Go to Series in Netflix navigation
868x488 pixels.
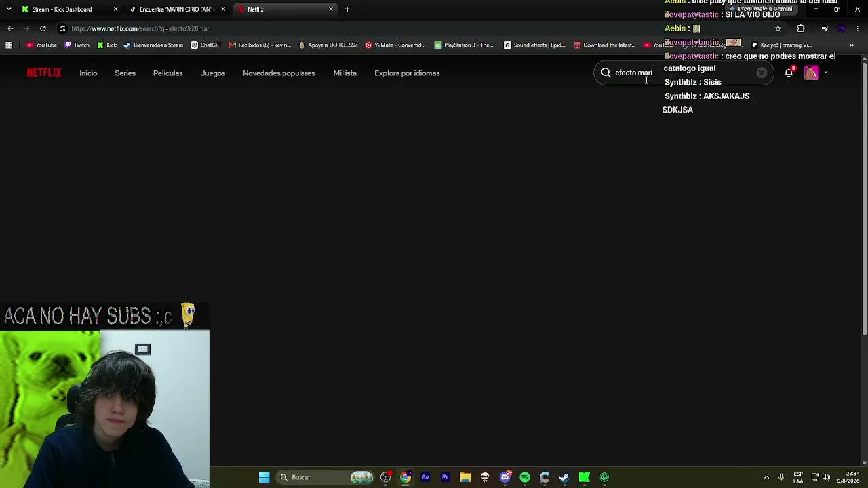(125, 73)
